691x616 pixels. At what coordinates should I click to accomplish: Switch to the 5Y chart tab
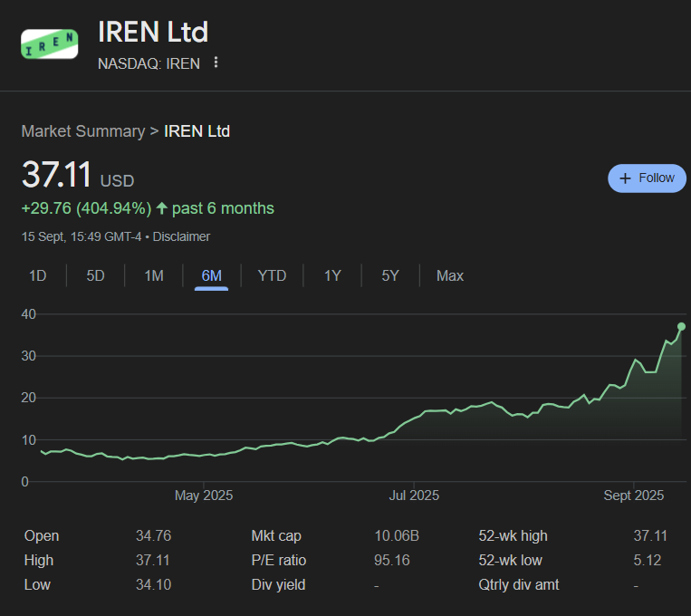tap(390, 276)
